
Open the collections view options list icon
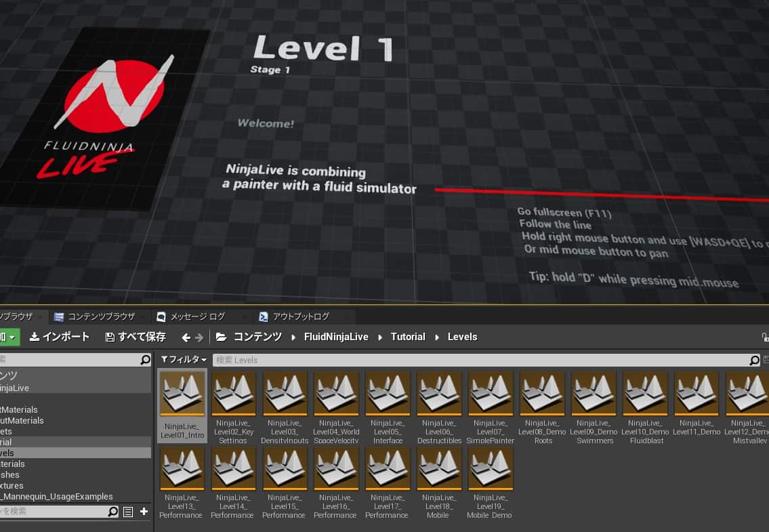tap(128, 512)
